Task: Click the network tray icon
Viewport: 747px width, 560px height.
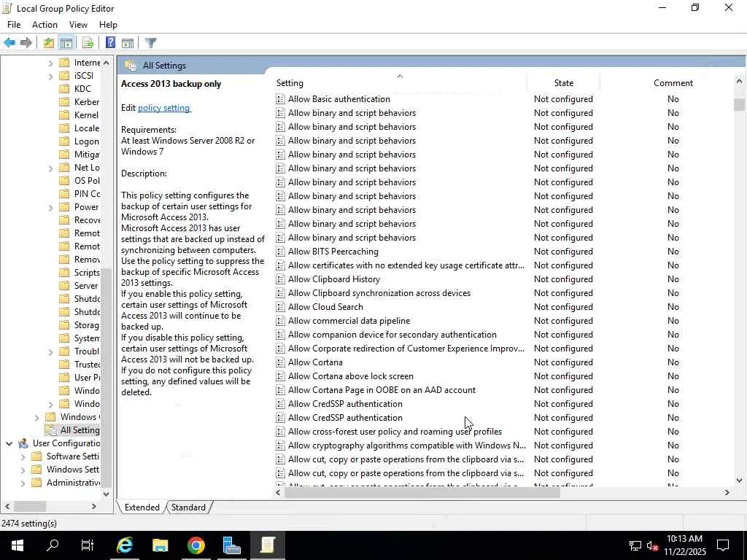Action: pyautogui.click(x=635, y=545)
